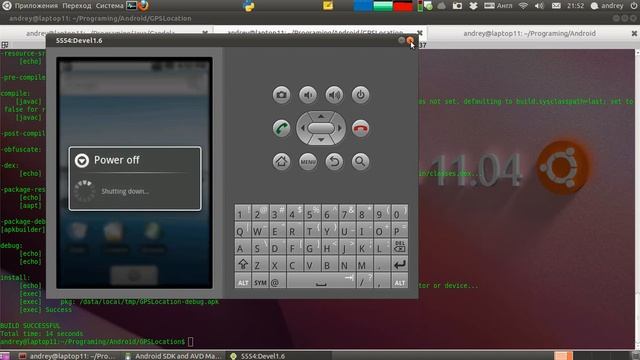The height and width of the screenshot is (360, 640).
Task: Click the D-pad left arrow
Action: [x=302, y=128]
